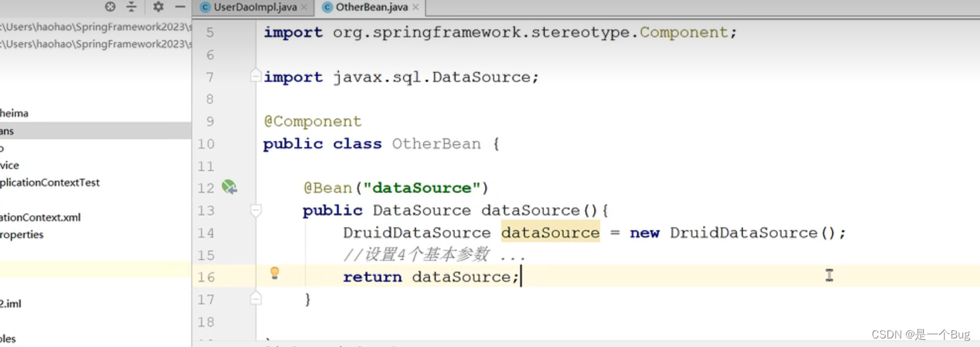This screenshot has height=347, width=980.
Task: Click the fold end marker on line 17
Action: tap(256, 299)
